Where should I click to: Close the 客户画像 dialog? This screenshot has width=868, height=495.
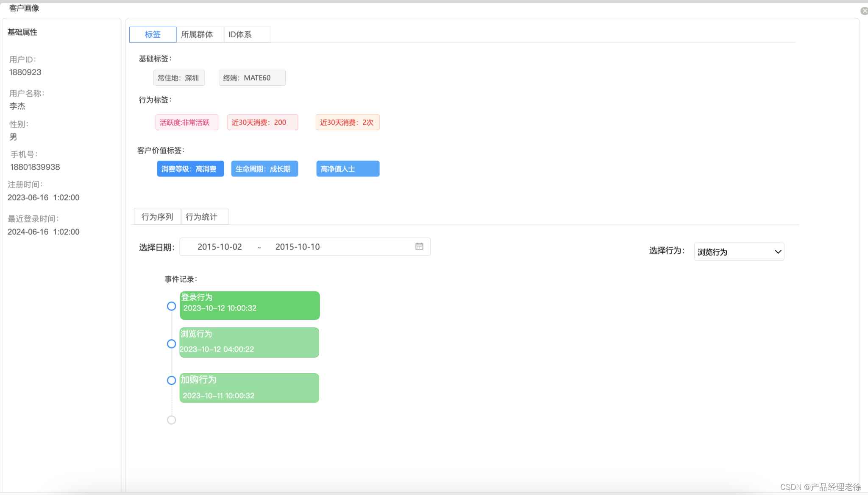pyautogui.click(x=864, y=11)
